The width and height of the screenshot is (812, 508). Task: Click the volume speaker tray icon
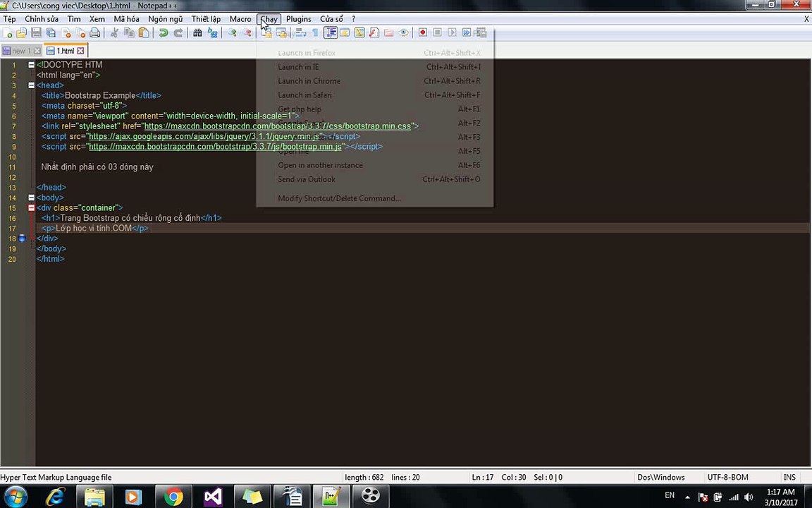click(749, 497)
